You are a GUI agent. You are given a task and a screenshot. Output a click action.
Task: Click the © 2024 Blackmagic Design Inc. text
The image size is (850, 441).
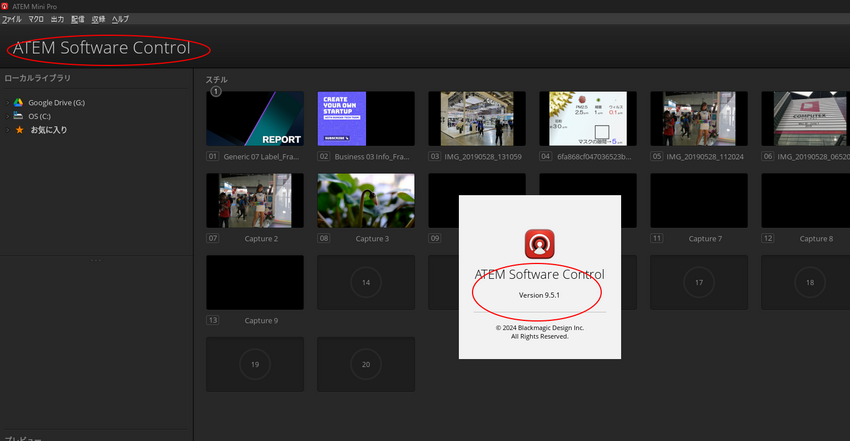click(540, 328)
